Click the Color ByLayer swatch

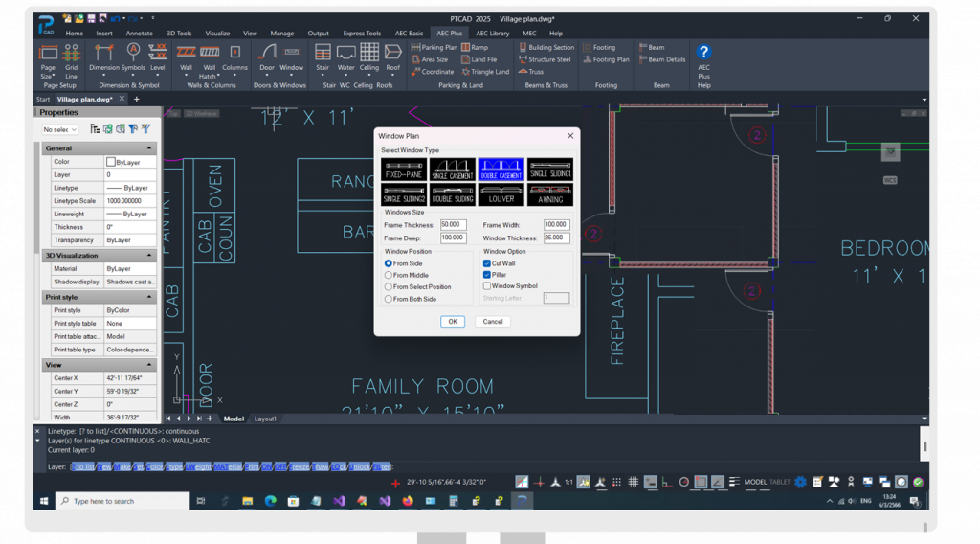(x=111, y=163)
